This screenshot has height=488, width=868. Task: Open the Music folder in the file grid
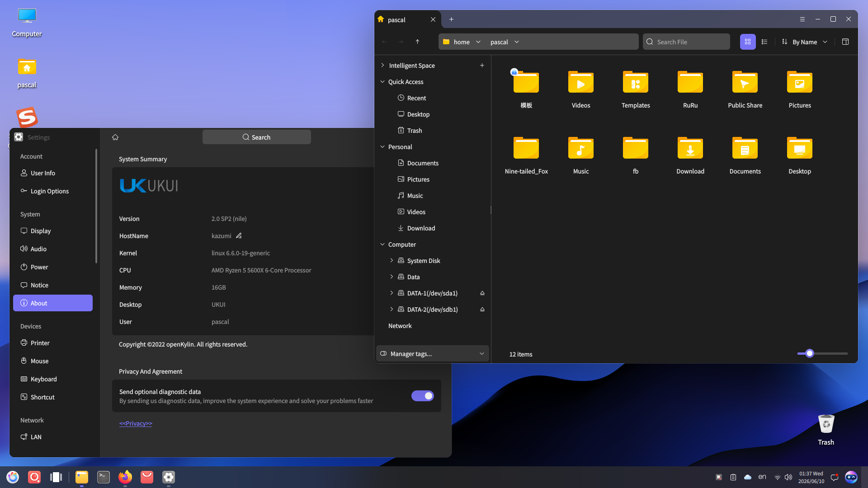(581, 155)
